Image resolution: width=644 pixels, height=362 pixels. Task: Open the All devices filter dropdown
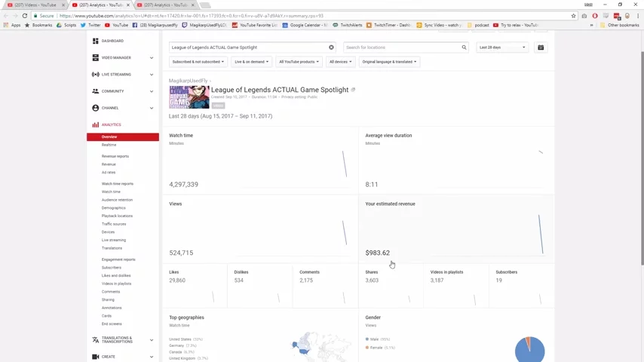(x=340, y=62)
